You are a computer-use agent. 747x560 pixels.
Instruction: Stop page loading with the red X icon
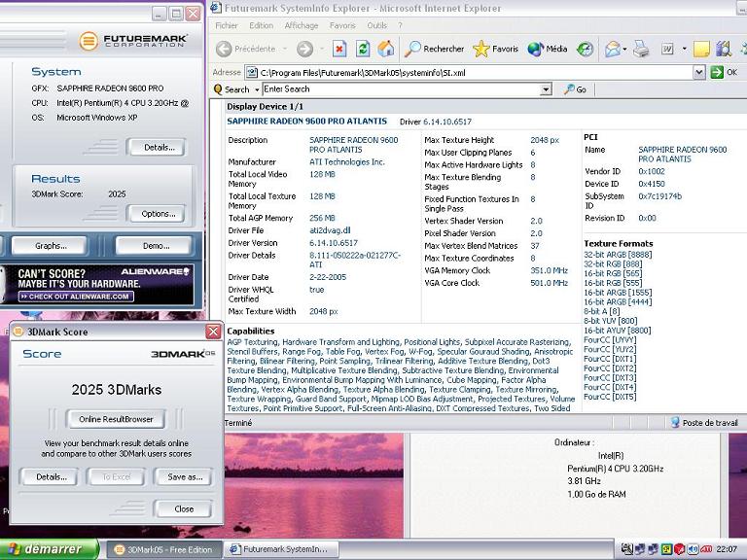pyautogui.click(x=339, y=49)
